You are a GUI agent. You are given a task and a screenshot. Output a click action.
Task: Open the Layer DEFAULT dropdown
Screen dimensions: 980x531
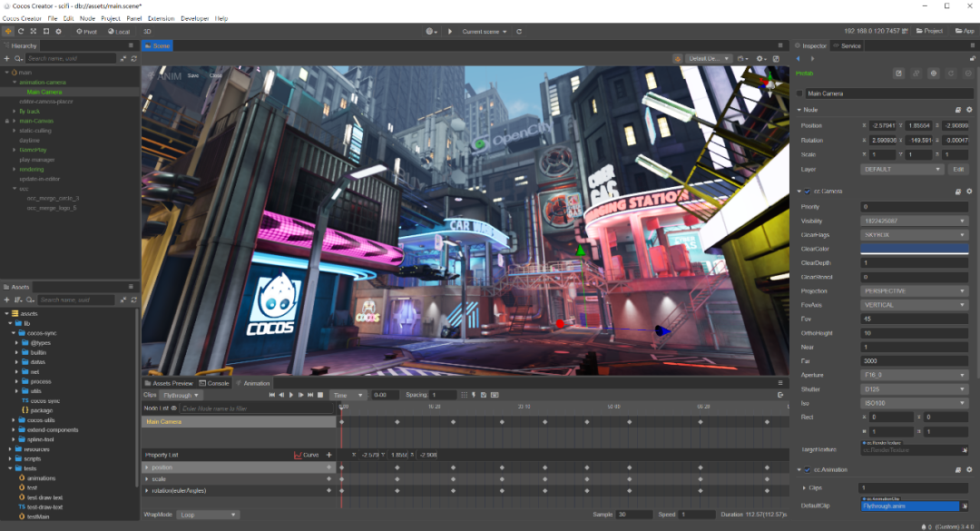[x=902, y=170]
